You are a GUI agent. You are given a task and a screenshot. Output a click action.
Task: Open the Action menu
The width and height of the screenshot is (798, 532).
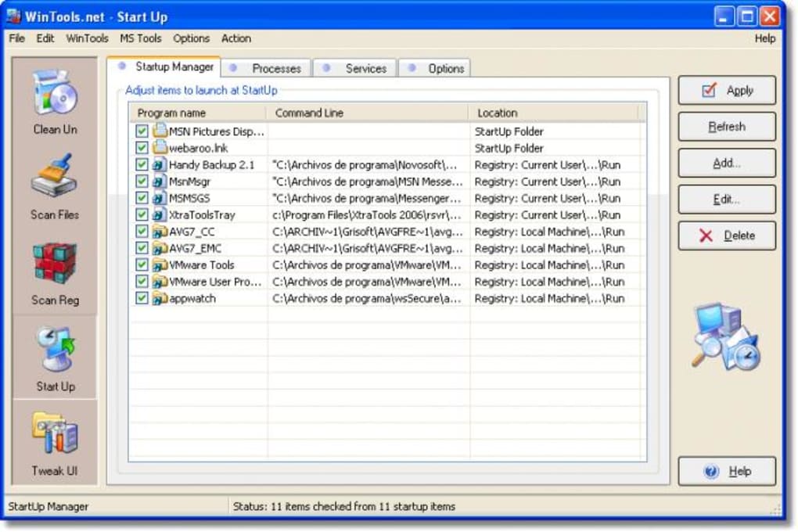pyautogui.click(x=236, y=38)
